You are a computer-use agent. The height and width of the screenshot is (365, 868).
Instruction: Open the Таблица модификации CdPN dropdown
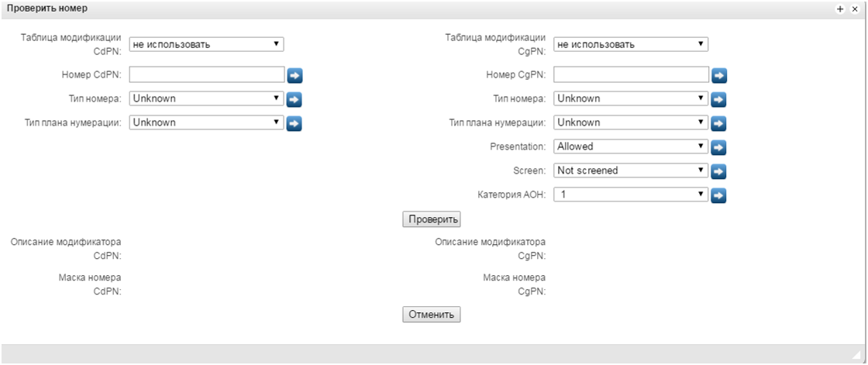coord(206,44)
